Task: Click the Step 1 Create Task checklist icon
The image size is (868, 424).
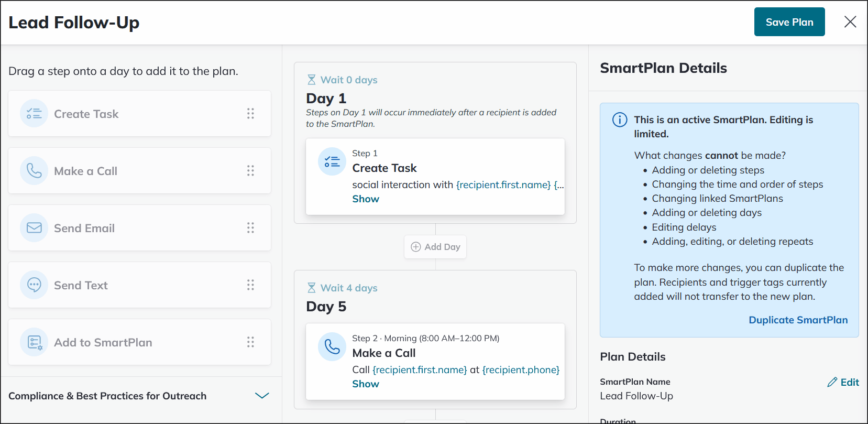Action: point(332,161)
